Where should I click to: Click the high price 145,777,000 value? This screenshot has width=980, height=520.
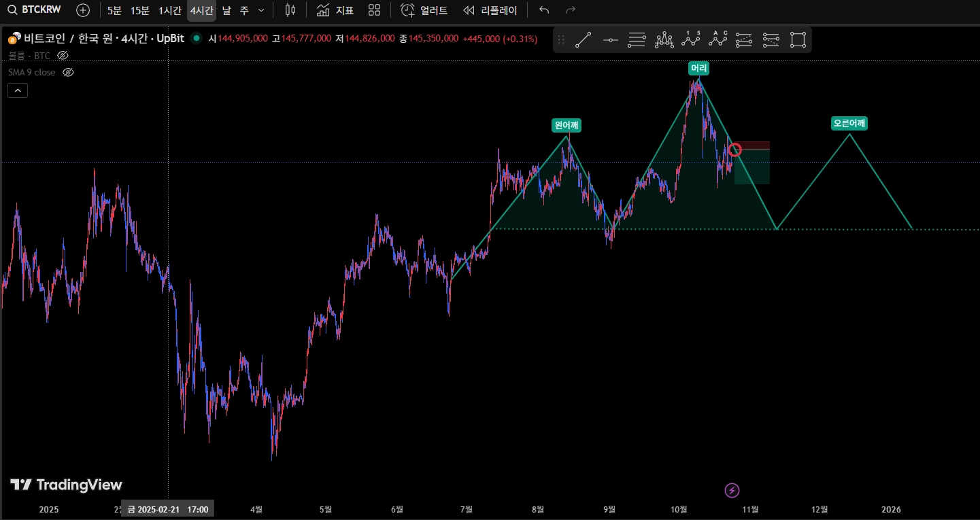(307, 39)
